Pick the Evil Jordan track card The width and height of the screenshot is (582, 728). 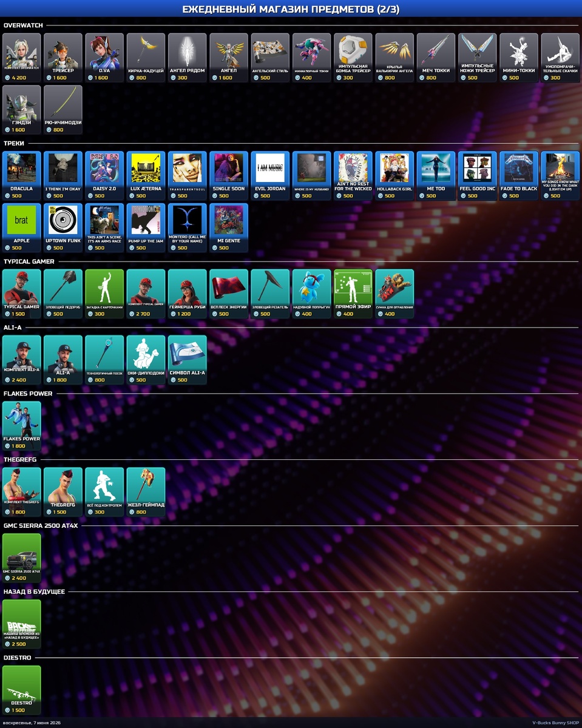(x=270, y=176)
